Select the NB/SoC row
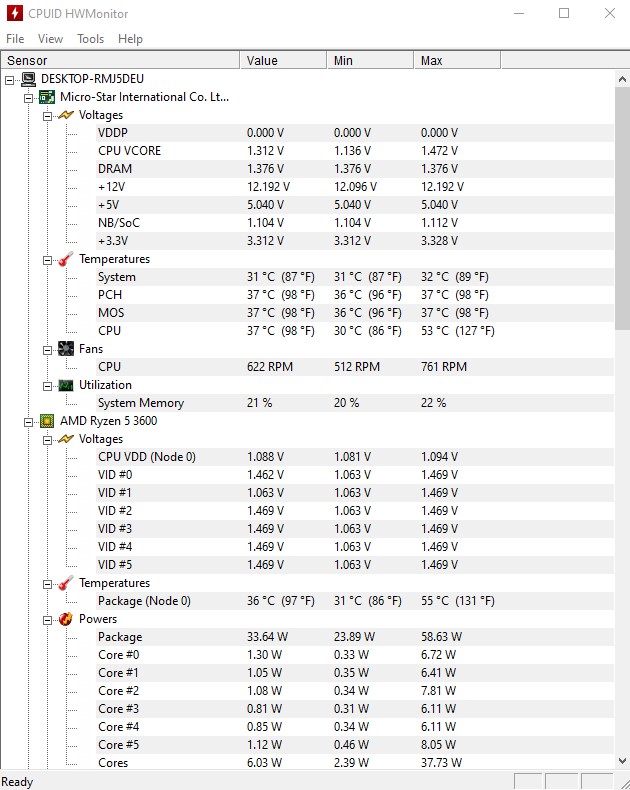Viewport: 630px width, 790px height. click(355, 223)
